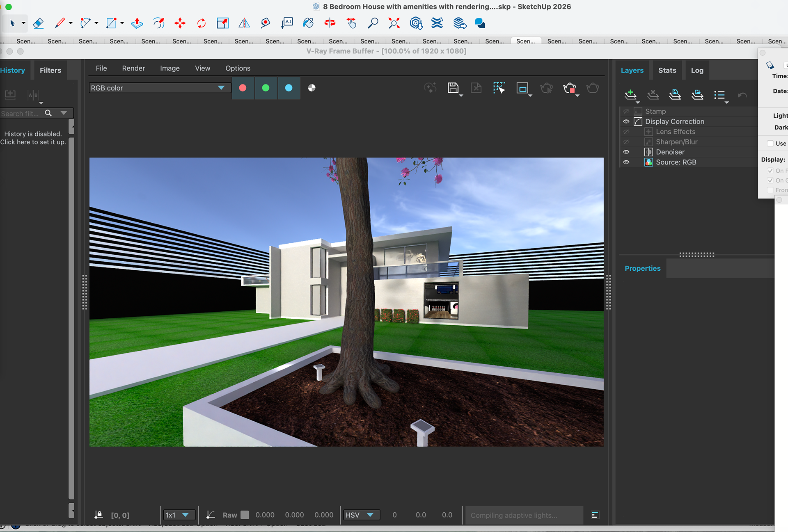Image resolution: width=788 pixels, height=532 pixels.
Task: Select the Move tool with red arrows
Action: coord(180,23)
